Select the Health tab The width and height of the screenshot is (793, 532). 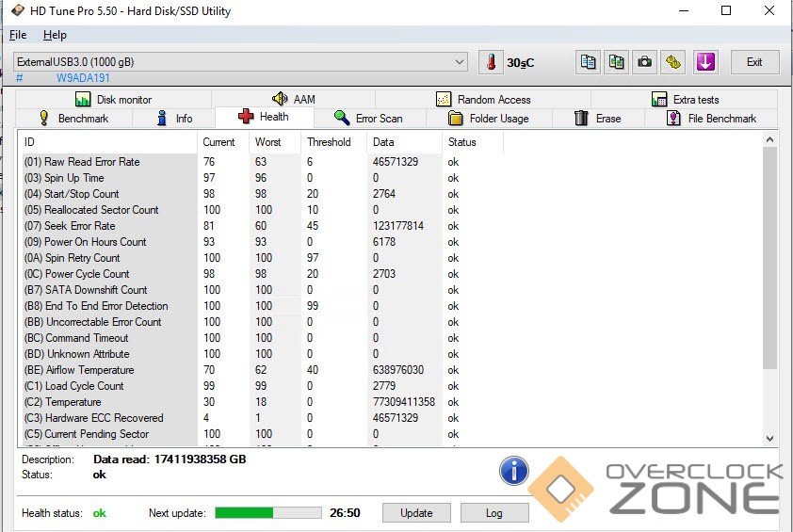[264, 117]
